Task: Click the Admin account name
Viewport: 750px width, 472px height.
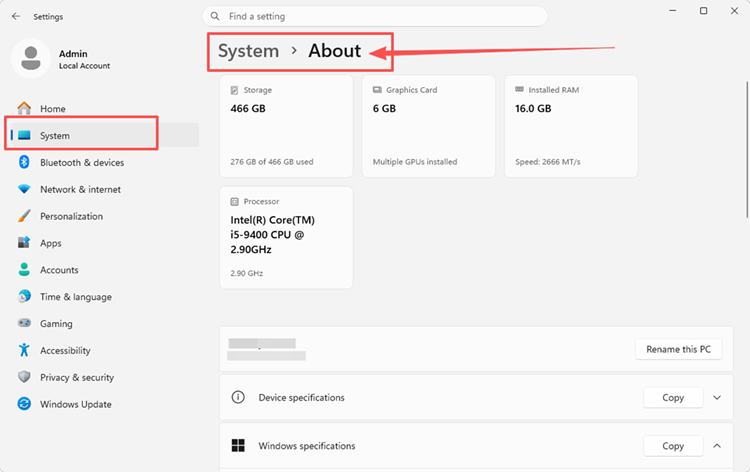Action: pyautogui.click(x=73, y=54)
